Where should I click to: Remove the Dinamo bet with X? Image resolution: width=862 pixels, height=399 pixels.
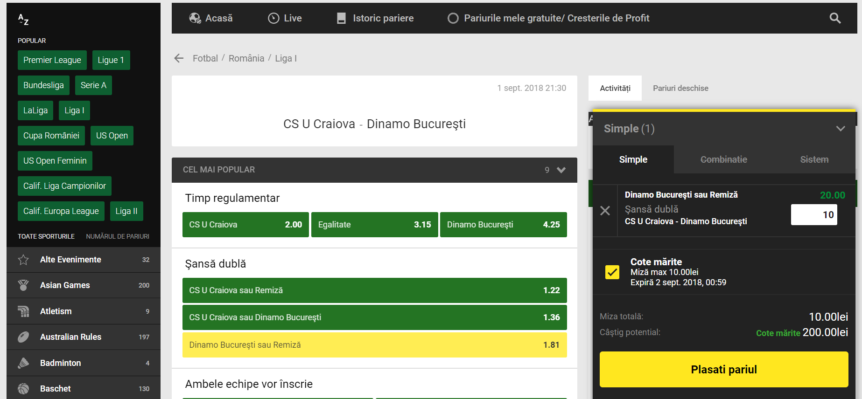pyautogui.click(x=605, y=210)
